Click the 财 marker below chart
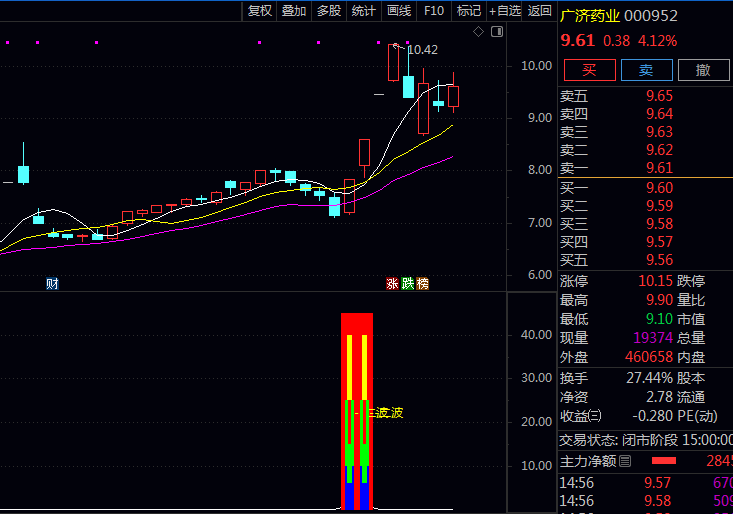Screen dimensions: 733x514 (52, 284)
